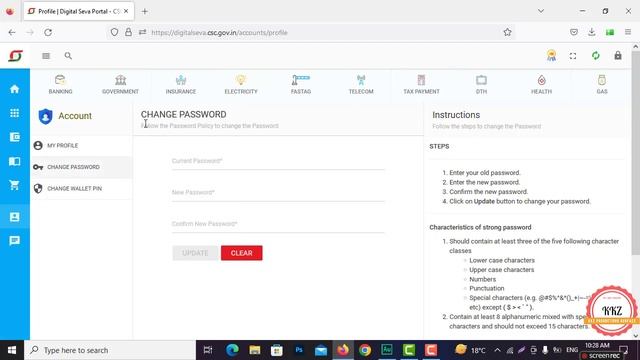Click the lock icon in header
The image size is (640, 360).
pos(618,56)
